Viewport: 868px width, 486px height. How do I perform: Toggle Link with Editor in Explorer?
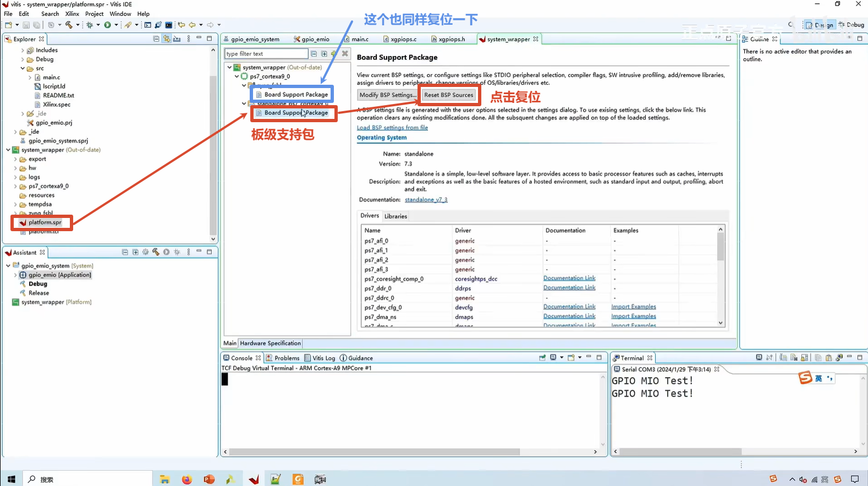click(x=166, y=39)
